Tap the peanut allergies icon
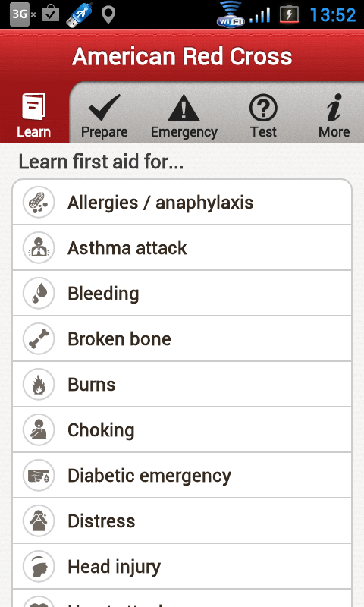 click(39, 202)
